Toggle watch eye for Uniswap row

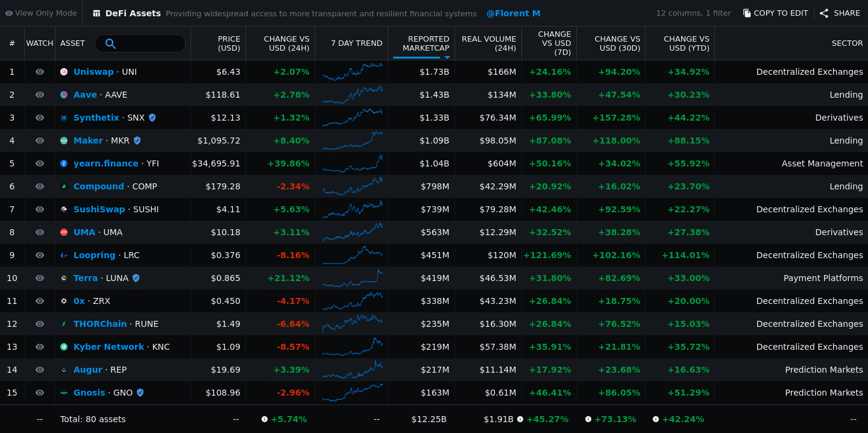(40, 72)
